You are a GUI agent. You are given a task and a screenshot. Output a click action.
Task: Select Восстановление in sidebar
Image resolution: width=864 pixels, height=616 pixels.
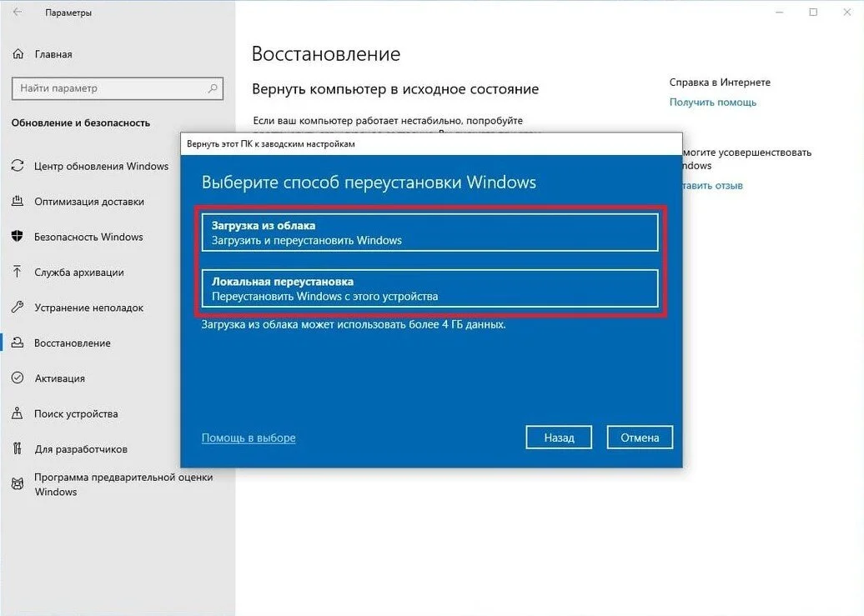tap(73, 343)
